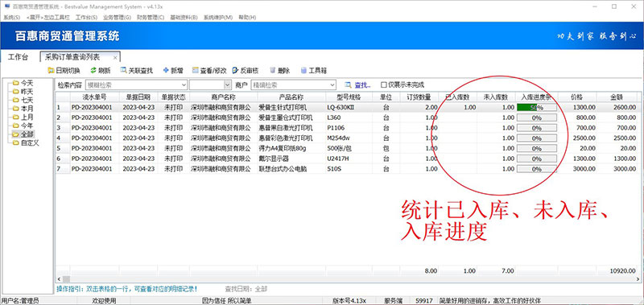
Task: Click folder icon beside 昨天
Action: pos(16,92)
